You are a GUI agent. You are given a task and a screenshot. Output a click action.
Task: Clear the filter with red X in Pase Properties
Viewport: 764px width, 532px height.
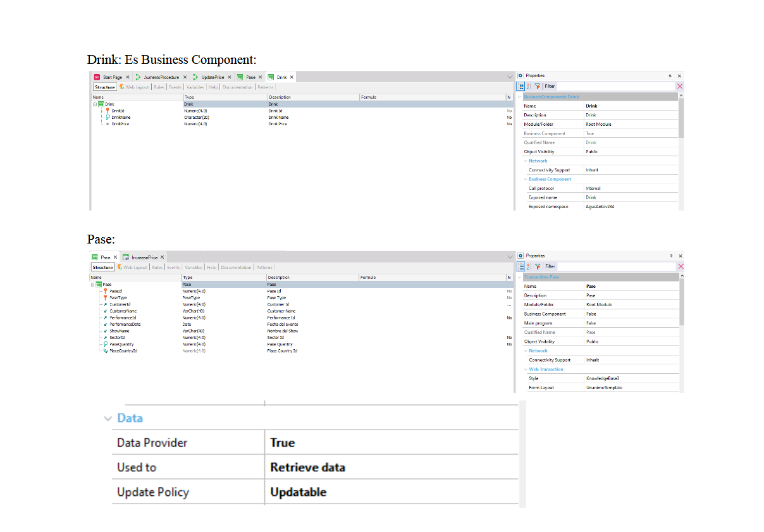click(681, 266)
